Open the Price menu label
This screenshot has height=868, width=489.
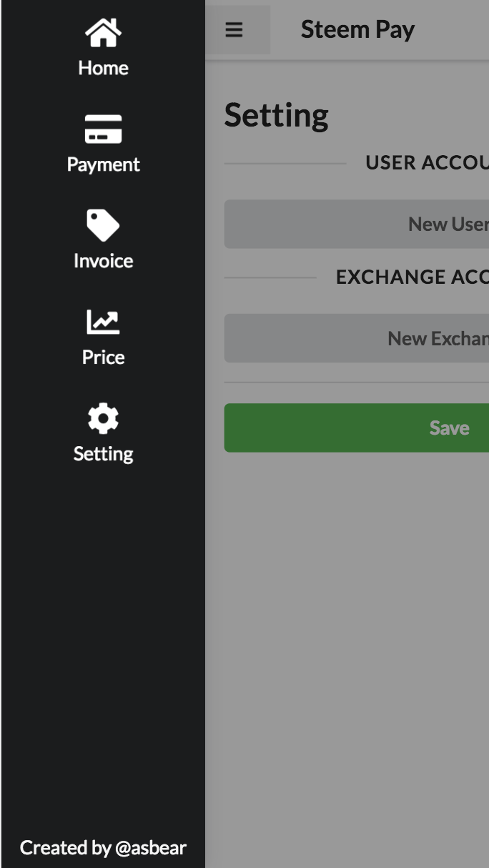(103, 357)
